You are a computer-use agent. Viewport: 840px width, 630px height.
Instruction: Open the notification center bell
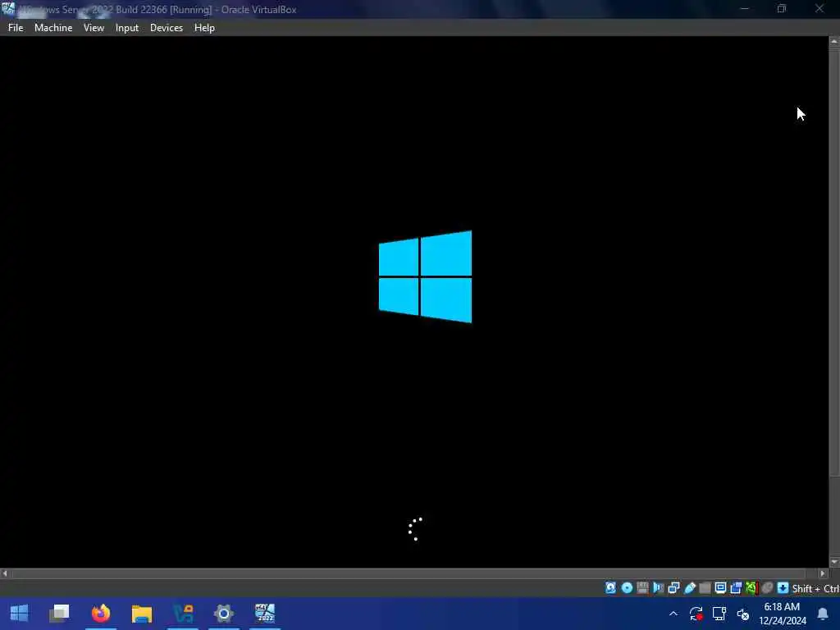tap(823, 614)
